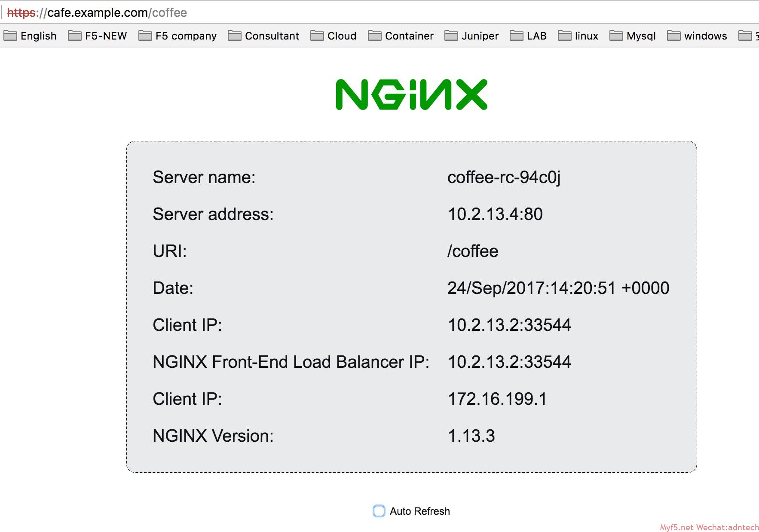Viewport: 759px width, 532px height.
Task: Open the Container bookmarks folder
Action: 401,36
